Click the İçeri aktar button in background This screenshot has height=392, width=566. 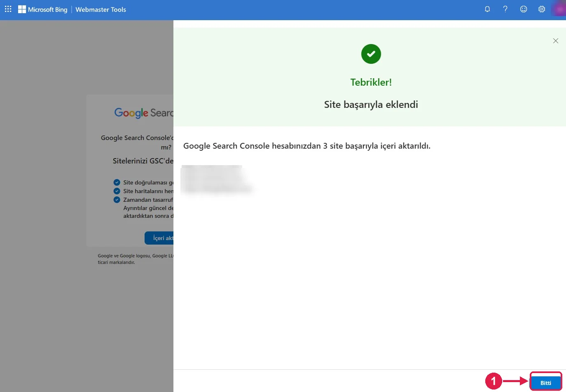pyautogui.click(x=159, y=238)
